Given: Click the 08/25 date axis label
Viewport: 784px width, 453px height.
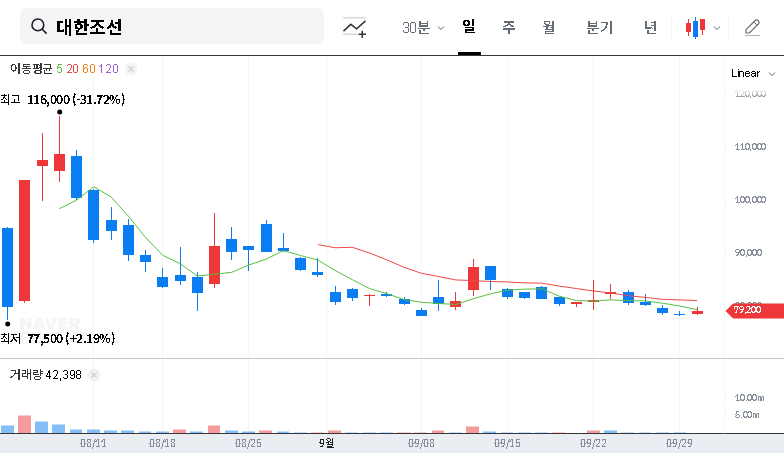Looking at the screenshot, I should [248, 443].
